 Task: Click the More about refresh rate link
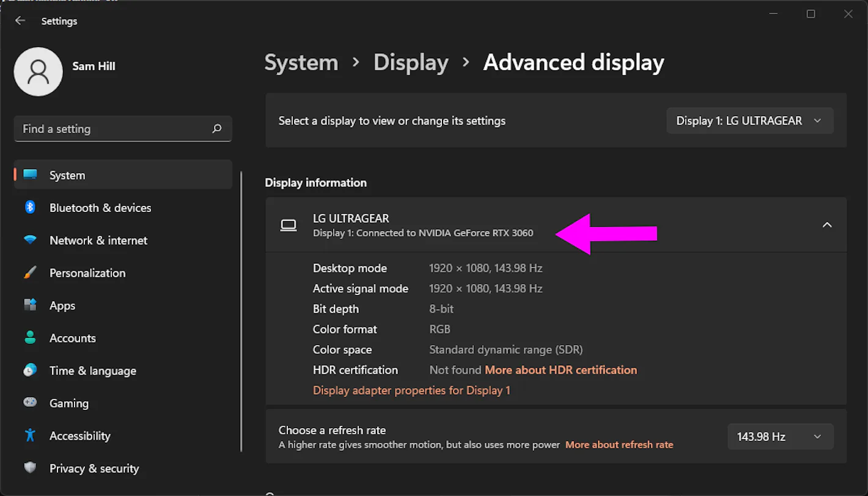pos(619,445)
